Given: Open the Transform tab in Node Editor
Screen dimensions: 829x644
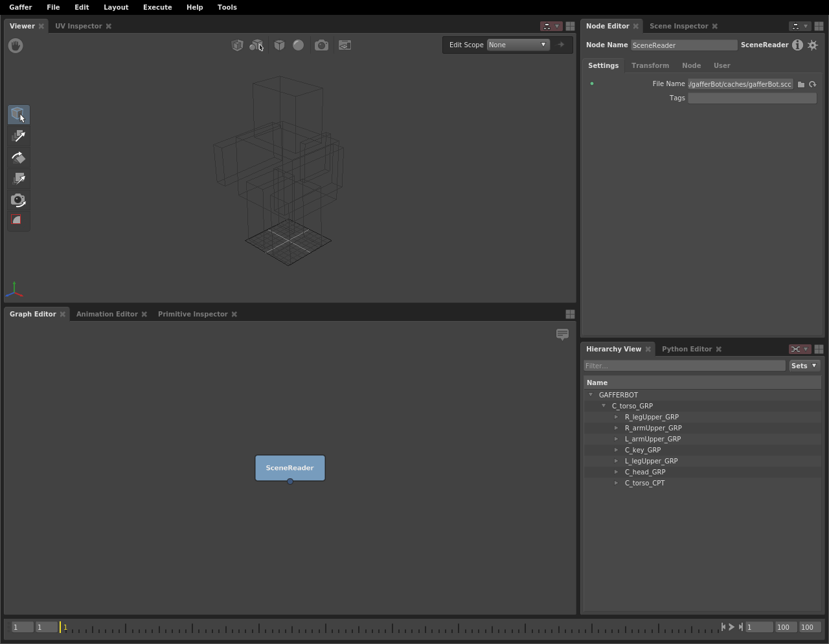Looking at the screenshot, I should [650, 65].
